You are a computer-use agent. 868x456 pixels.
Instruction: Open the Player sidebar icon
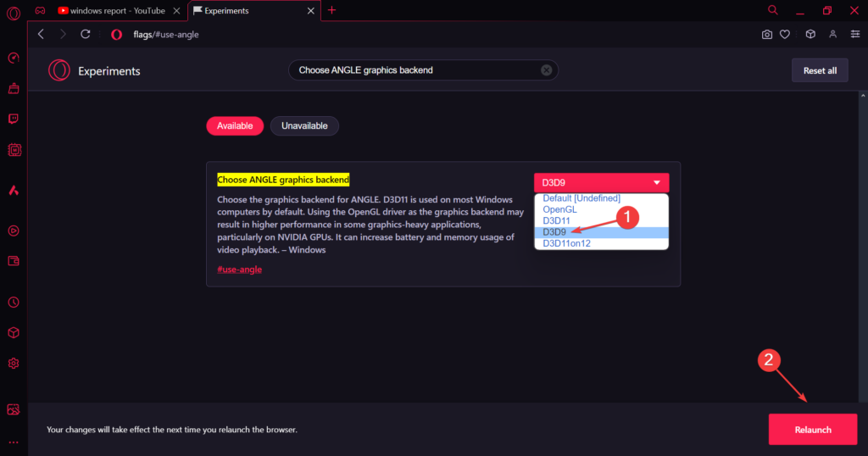point(14,231)
